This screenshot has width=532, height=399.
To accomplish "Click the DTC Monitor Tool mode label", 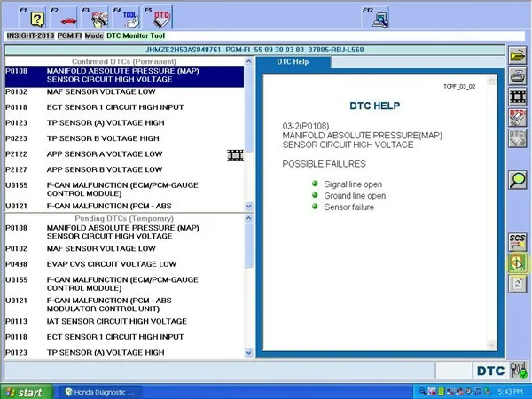I will pyautogui.click(x=136, y=35).
